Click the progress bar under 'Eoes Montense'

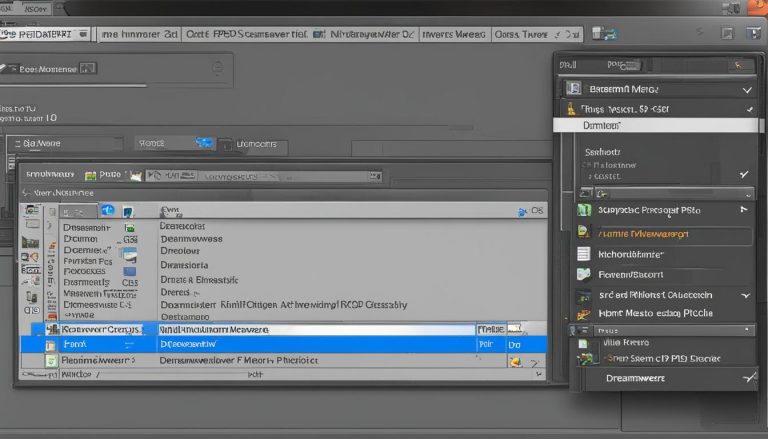(73, 85)
